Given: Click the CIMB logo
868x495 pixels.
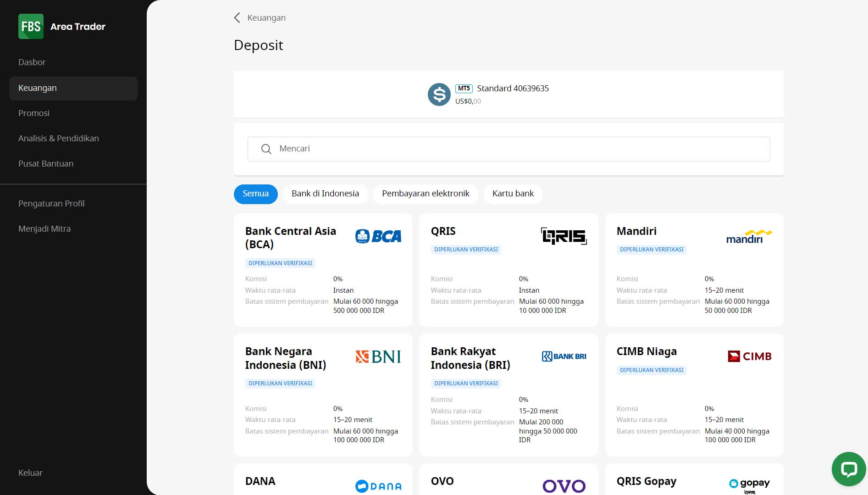Looking at the screenshot, I should (750, 356).
